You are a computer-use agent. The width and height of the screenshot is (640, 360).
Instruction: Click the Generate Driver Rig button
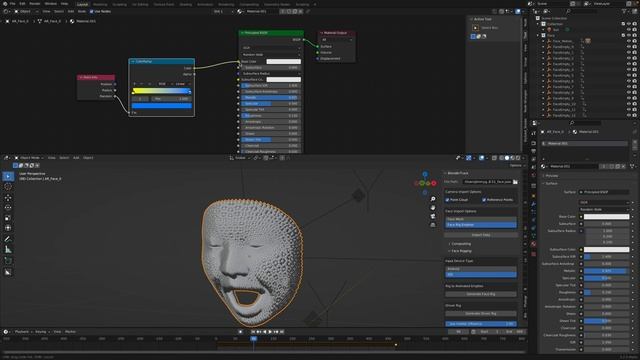pyautogui.click(x=481, y=314)
